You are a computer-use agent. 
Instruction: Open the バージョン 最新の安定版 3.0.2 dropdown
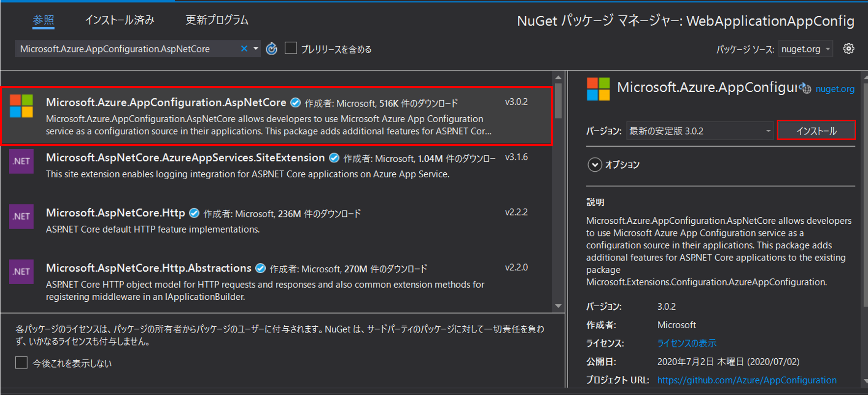(700, 131)
